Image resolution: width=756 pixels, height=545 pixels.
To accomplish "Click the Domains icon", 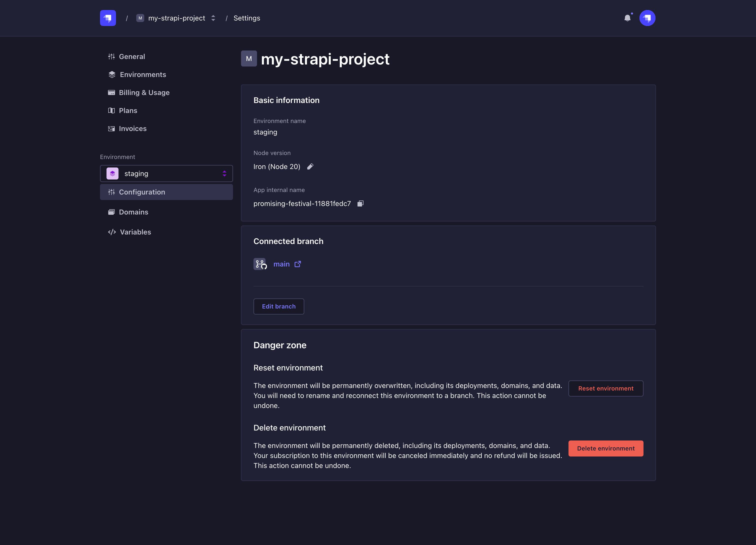I will tap(111, 212).
